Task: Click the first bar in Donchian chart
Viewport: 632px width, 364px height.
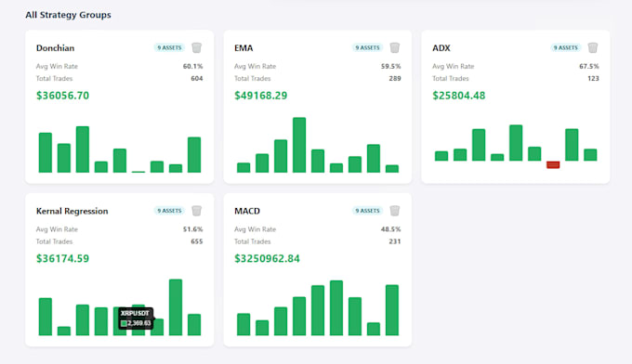Action: (x=46, y=152)
